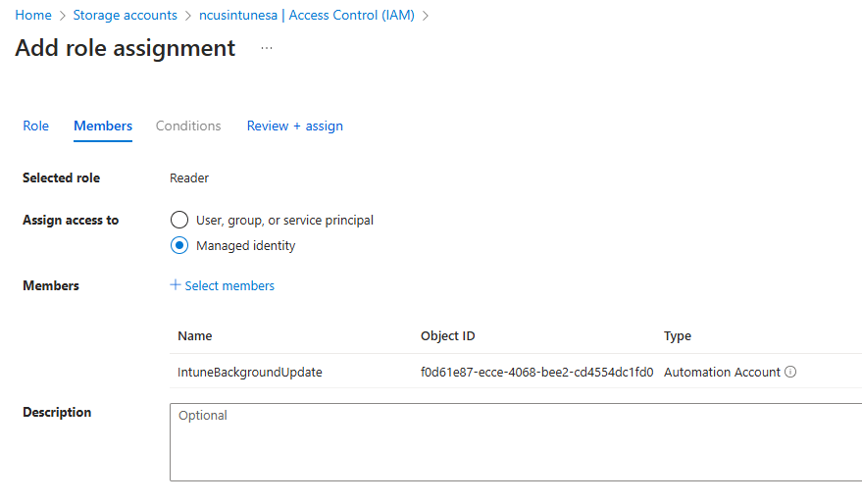Click in the Description text box
The height and width of the screenshot is (504, 862).
pos(515,441)
